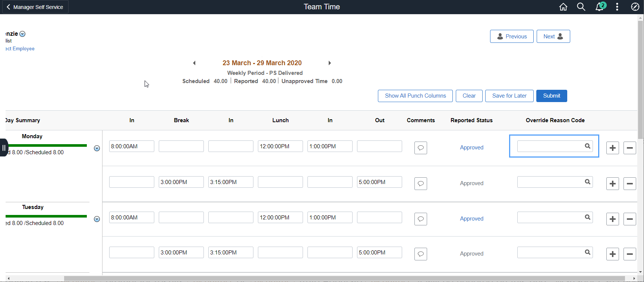The width and height of the screenshot is (644, 282).
Task: Delete Monday first row with minus button
Action: coord(630,148)
